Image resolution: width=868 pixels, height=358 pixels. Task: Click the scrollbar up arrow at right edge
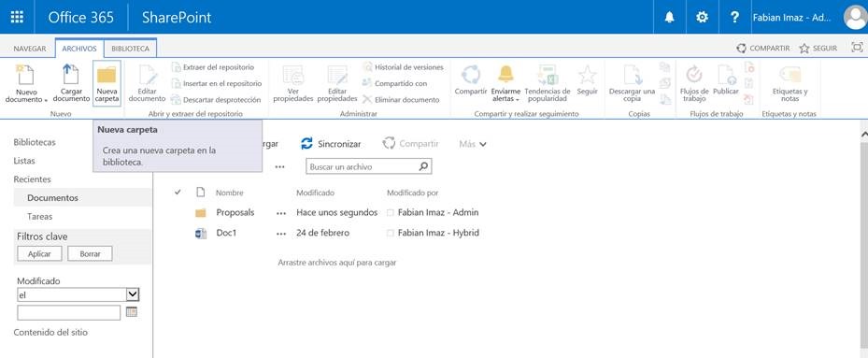click(x=863, y=135)
